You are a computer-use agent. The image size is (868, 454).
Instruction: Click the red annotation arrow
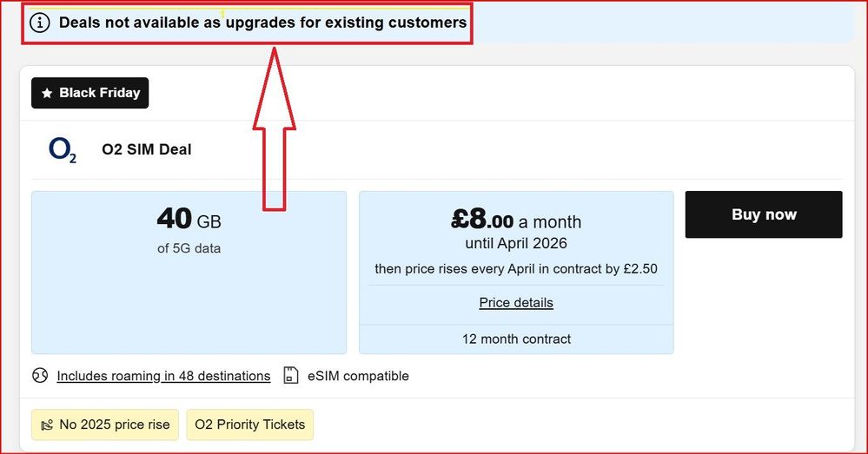click(275, 130)
